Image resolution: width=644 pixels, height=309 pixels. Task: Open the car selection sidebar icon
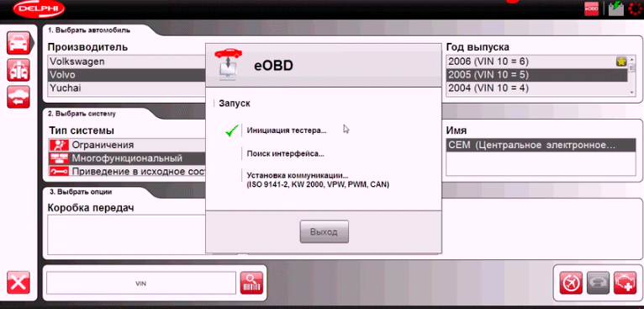pyautogui.click(x=18, y=43)
